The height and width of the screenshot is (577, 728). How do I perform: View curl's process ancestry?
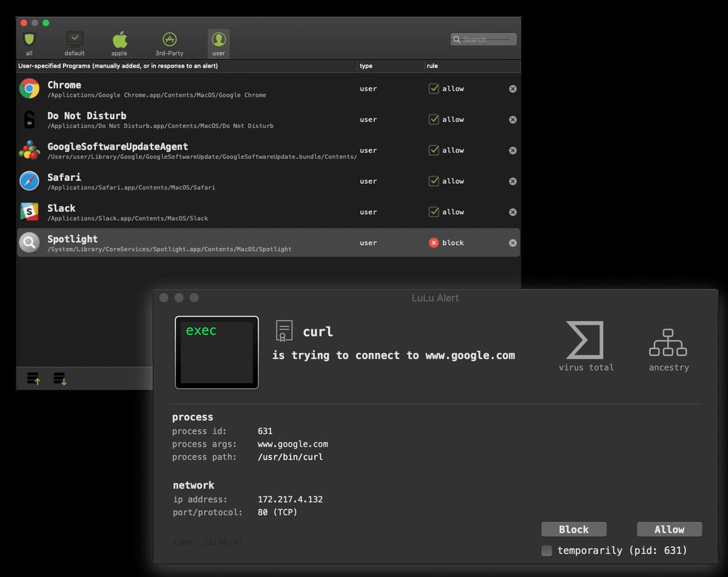669,343
